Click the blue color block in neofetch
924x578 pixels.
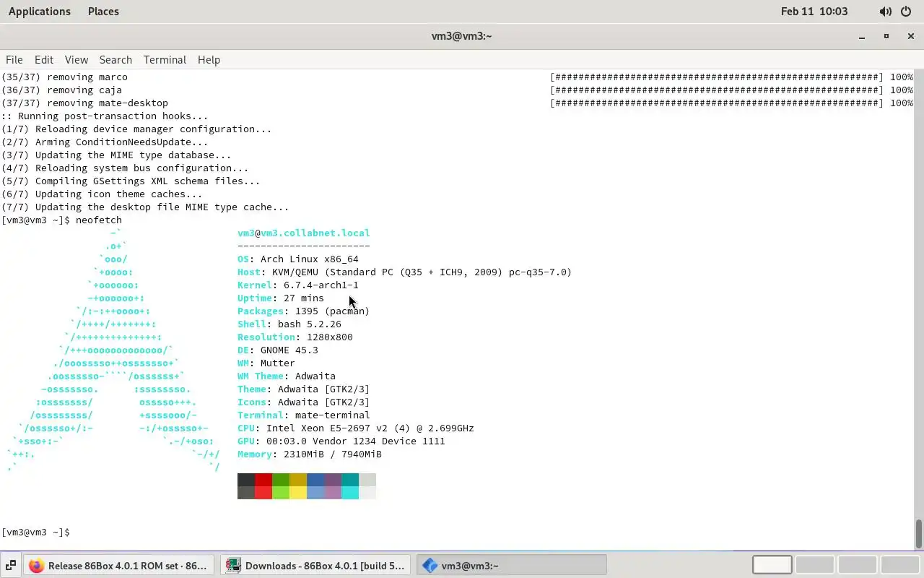(315, 480)
